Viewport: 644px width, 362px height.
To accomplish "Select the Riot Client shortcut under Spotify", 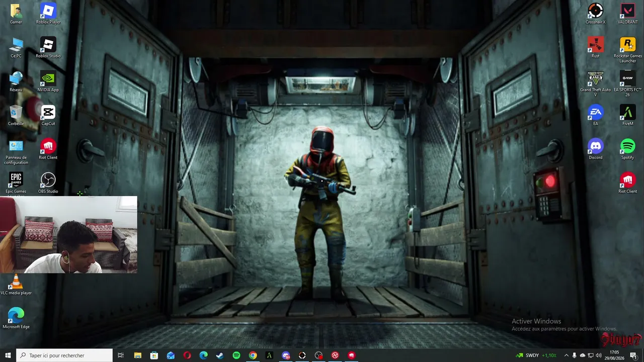I will pos(628,183).
